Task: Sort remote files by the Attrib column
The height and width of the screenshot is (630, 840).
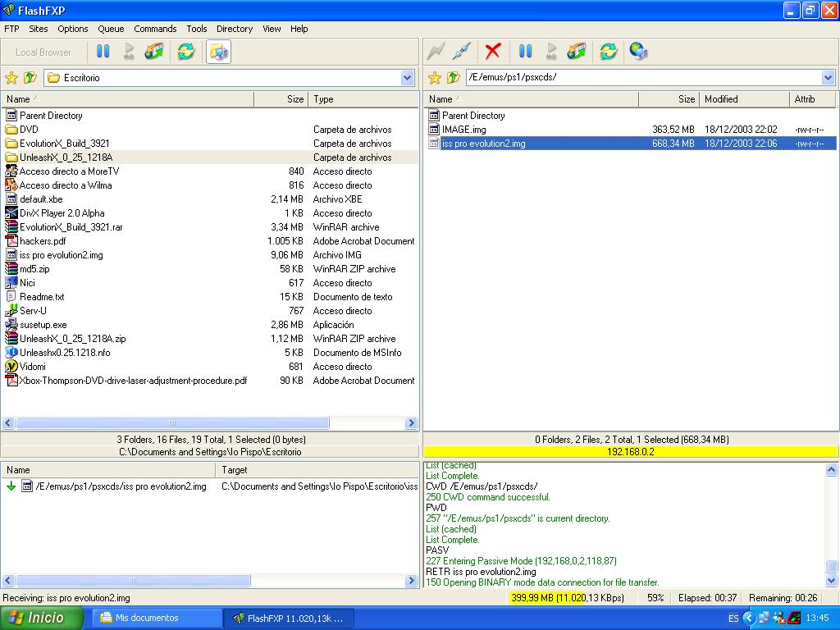Action: (812, 99)
